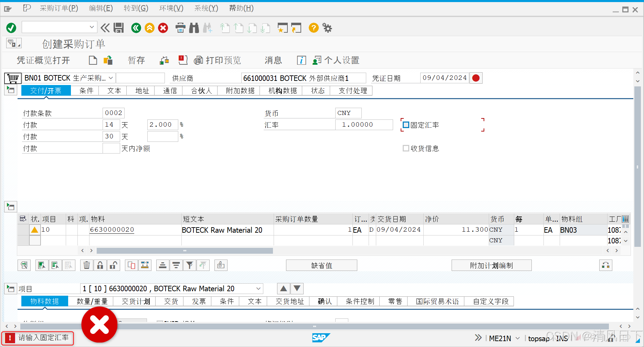Delete the selected item row

pos(86,265)
